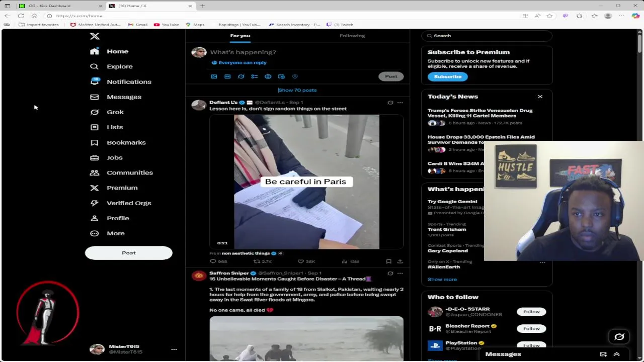
Task: Open the Premium X icon in sidebar
Action: (x=94, y=188)
